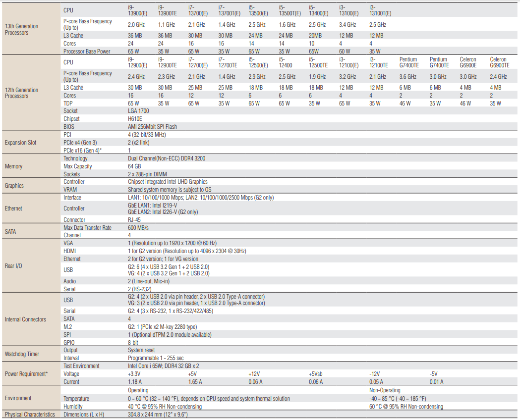
Task: Click the Celeron G6900TE CPU cell
Action: point(500,62)
